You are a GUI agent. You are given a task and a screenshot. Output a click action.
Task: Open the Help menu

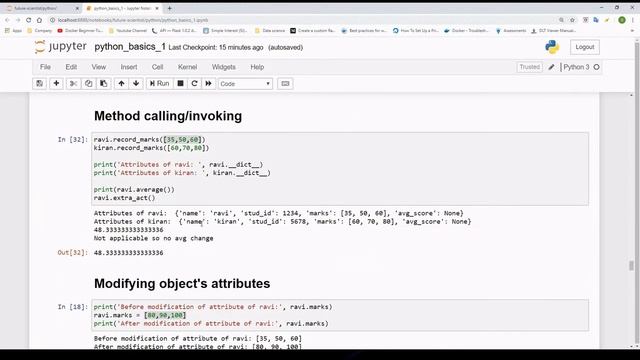pos(257,67)
